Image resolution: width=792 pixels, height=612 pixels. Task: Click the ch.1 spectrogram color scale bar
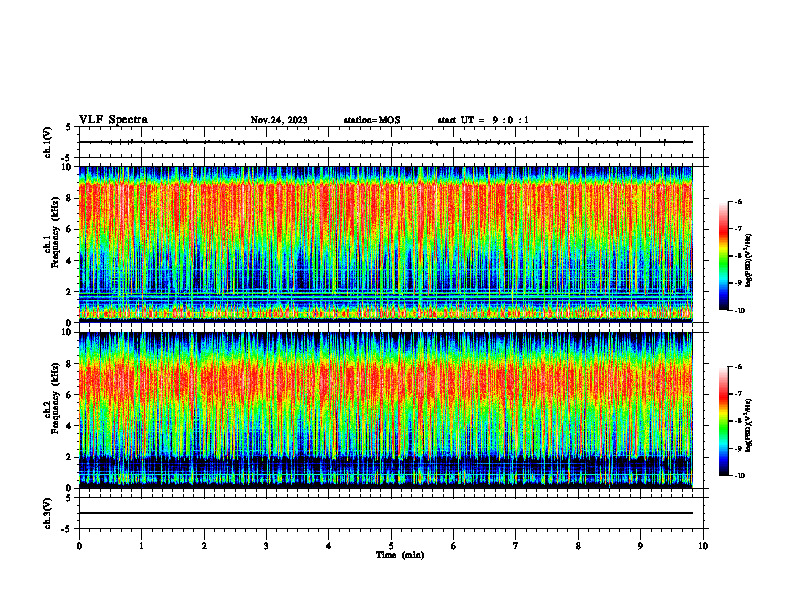click(x=723, y=256)
